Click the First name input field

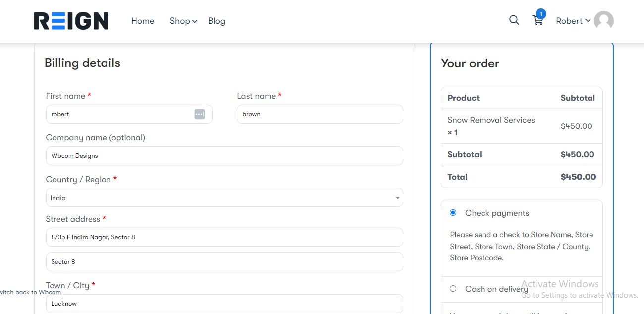click(x=119, y=114)
